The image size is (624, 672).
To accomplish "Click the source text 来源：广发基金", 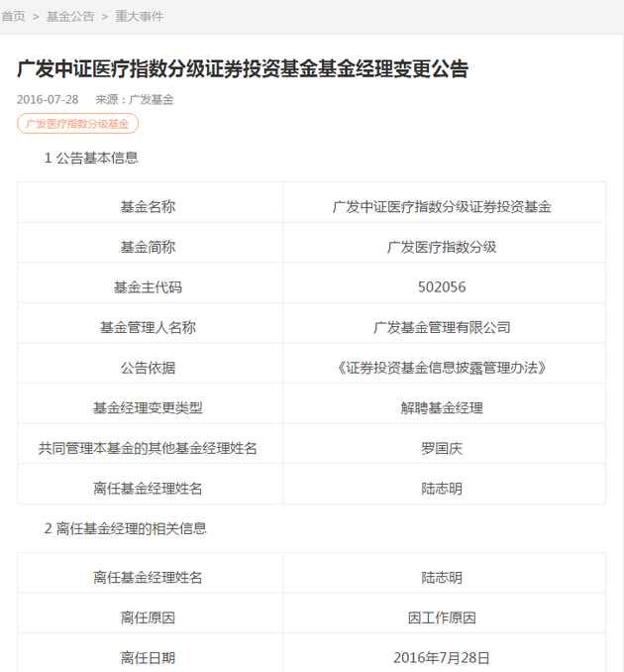I will click(135, 100).
